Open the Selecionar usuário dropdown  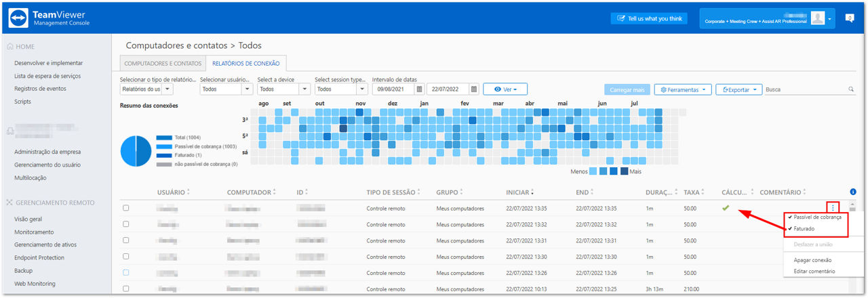(225, 89)
